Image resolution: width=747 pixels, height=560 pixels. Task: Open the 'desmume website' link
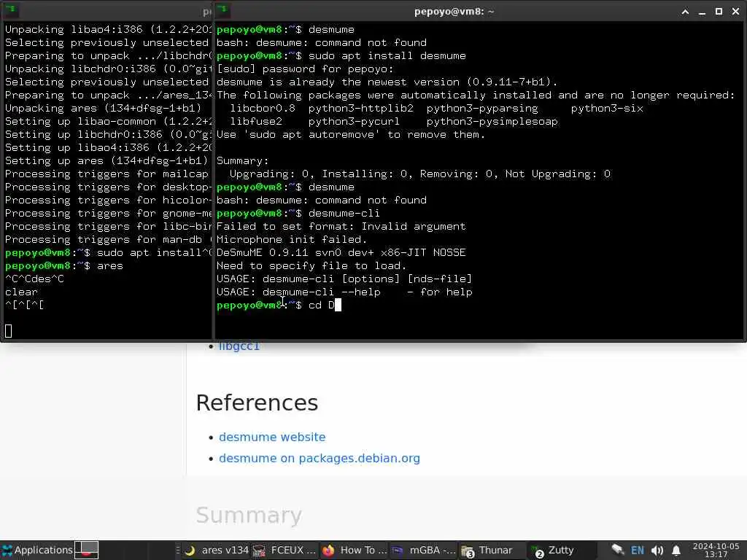click(x=272, y=437)
